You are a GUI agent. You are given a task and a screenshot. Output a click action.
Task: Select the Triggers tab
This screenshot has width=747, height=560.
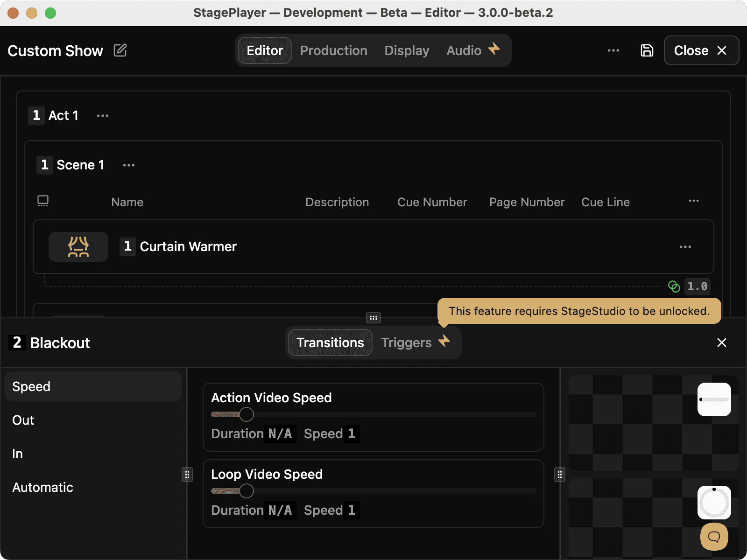click(x=416, y=343)
